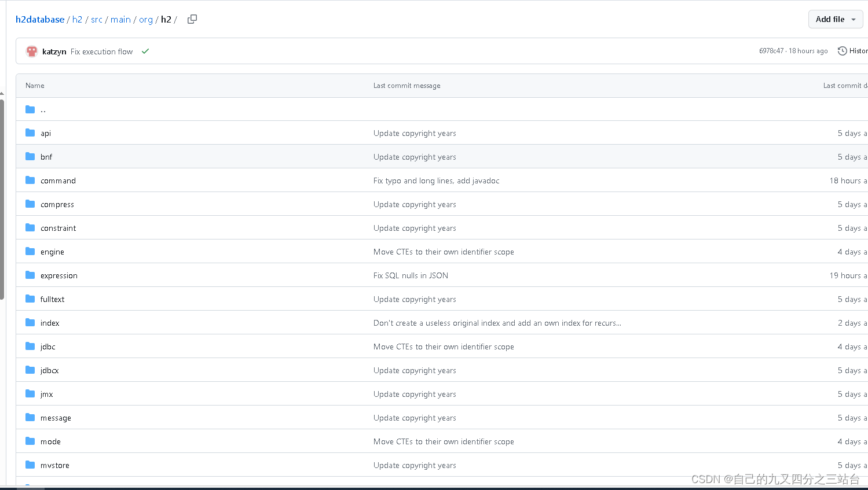
Task: Click the folder icon next to command
Action: [x=30, y=180]
